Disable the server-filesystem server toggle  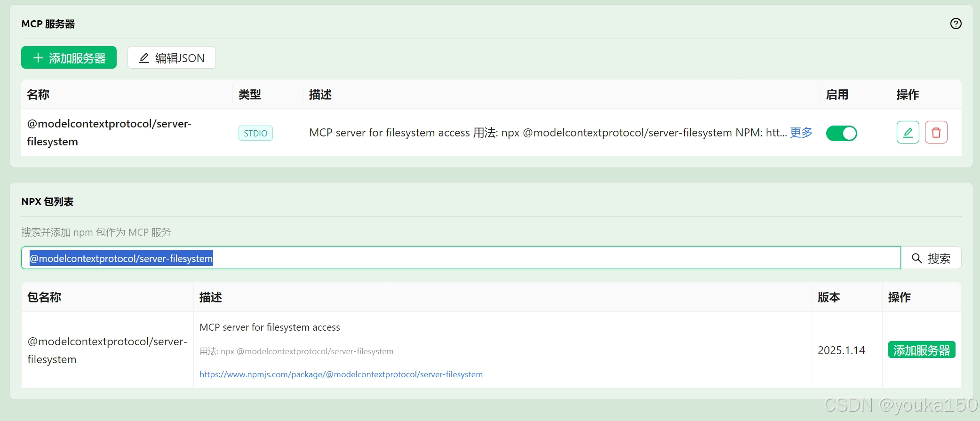point(841,133)
